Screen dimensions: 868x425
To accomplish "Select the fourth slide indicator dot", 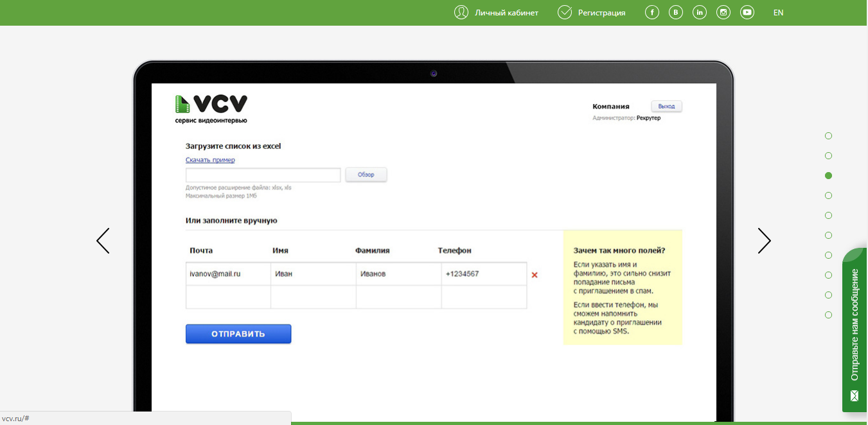I will click(828, 195).
